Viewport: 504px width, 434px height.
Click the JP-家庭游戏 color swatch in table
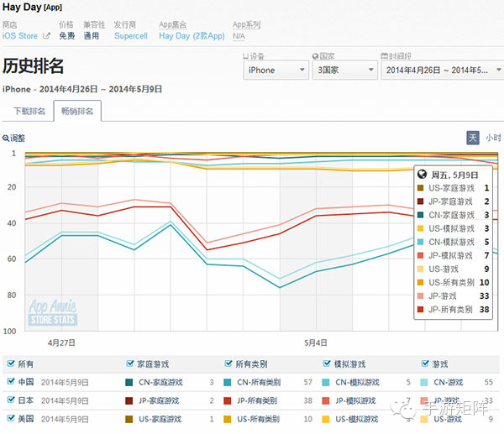pyautogui.click(x=129, y=400)
